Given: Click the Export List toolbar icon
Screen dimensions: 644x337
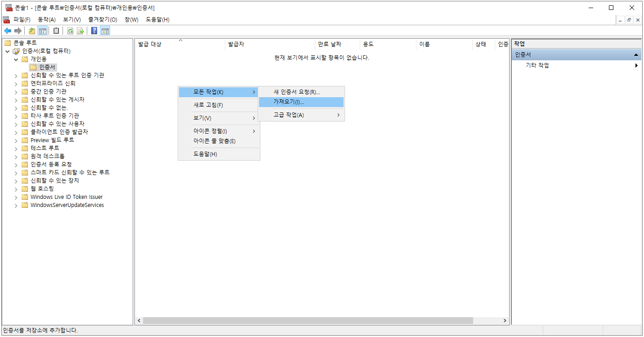Looking at the screenshot, I should [x=80, y=31].
